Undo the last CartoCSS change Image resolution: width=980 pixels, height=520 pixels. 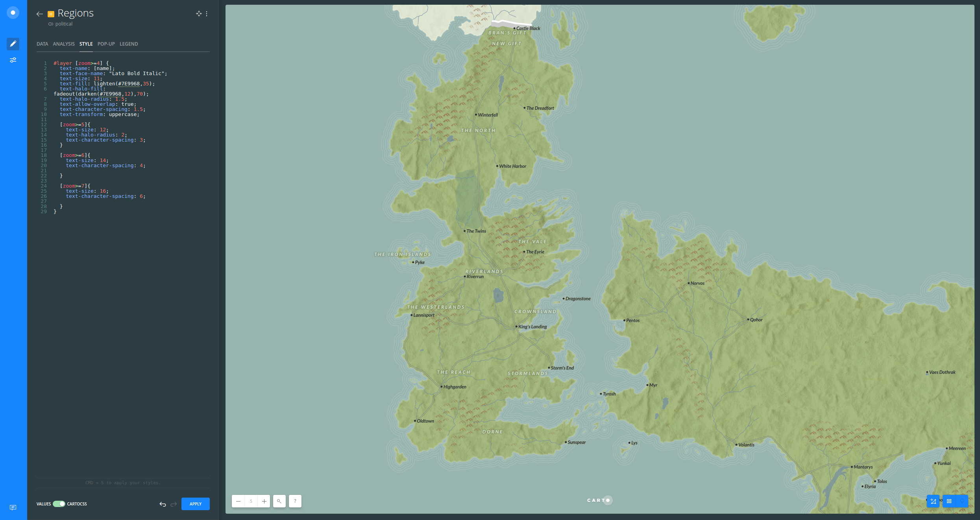pyautogui.click(x=163, y=504)
